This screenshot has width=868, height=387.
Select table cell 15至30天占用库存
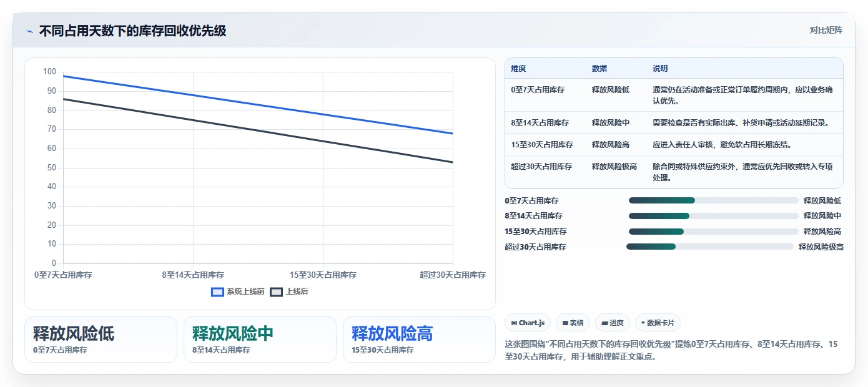click(x=542, y=145)
